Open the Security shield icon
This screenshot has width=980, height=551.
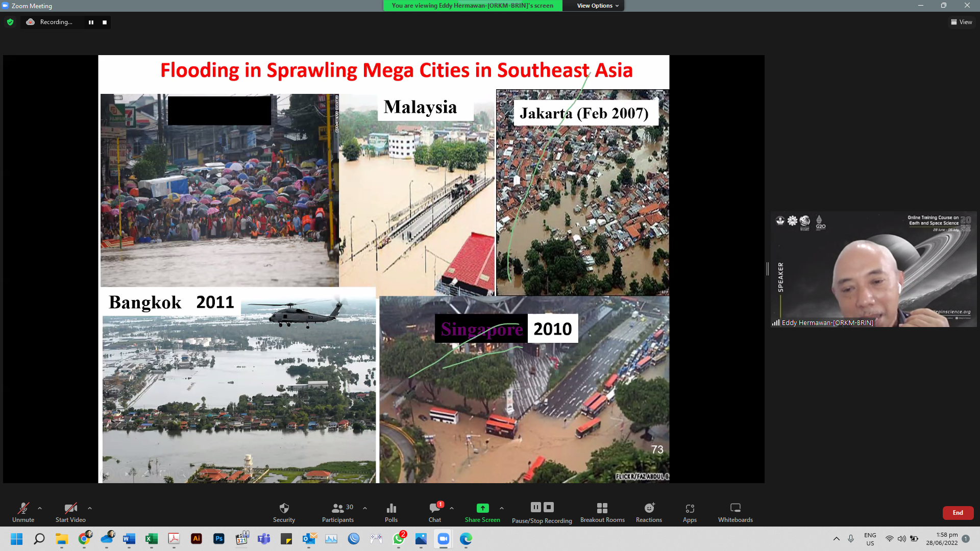pyautogui.click(x=284, y=508)
